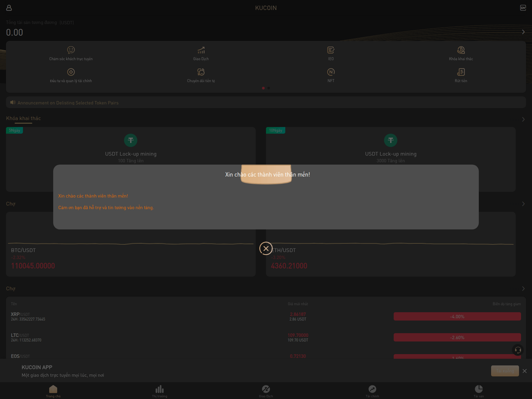Screen dimensions: 532x399
Task: Switch language with the EN icon
Action: coord(523,8)
